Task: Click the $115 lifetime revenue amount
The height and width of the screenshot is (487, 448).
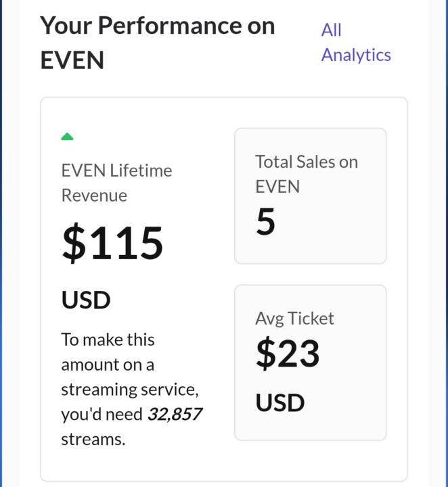Action: click(x=112, y=243)
